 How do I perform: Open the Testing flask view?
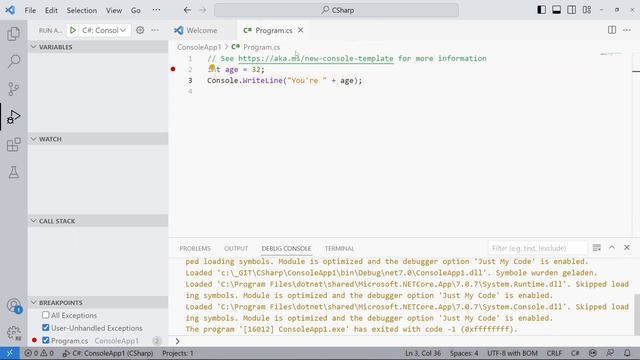click(x=13, y=172)
